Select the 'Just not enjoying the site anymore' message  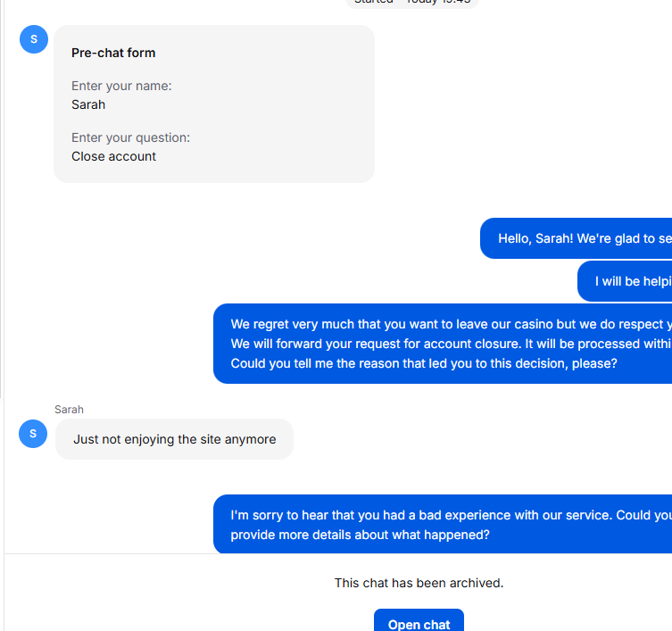click(174, 439)
